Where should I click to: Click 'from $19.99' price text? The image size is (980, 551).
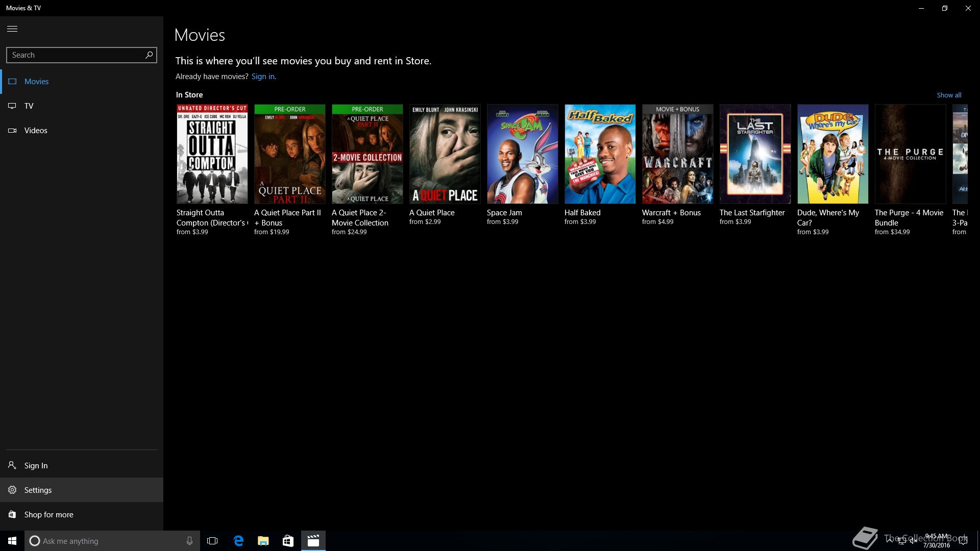click(272, 232)
